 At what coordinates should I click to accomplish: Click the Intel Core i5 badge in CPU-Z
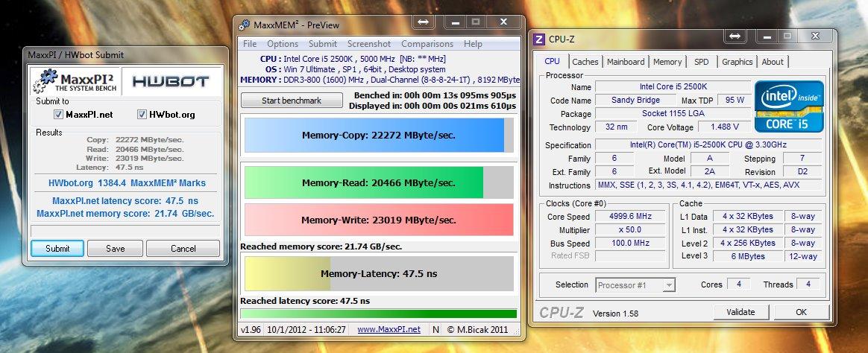789,106
